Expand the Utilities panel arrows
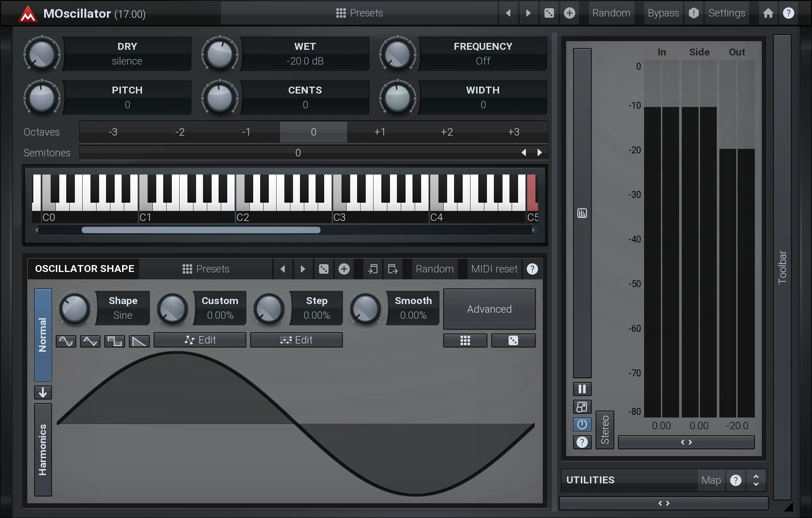This screenshot has height=518, width=812. point(756,480)
